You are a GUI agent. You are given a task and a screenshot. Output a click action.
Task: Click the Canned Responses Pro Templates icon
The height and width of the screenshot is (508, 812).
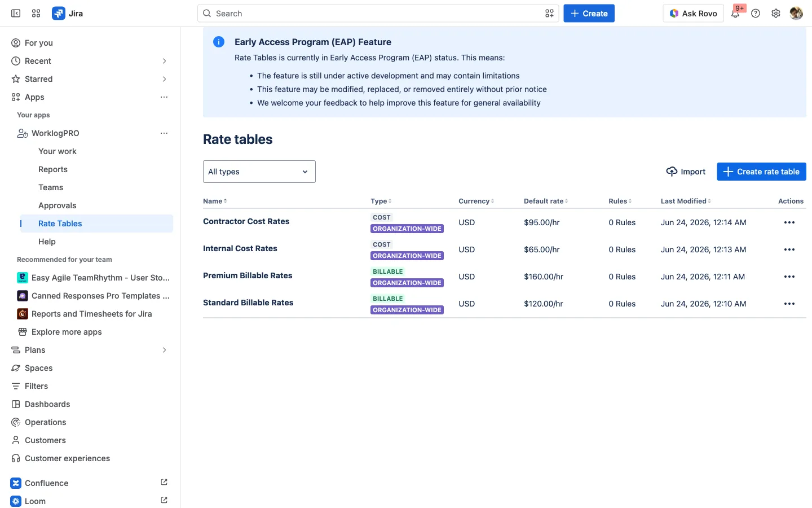23,296
